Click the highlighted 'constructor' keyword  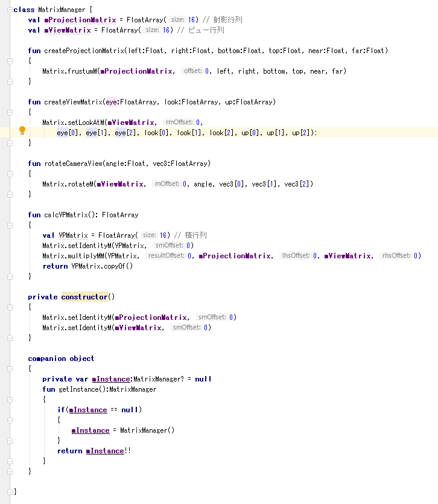pos(84,297)
